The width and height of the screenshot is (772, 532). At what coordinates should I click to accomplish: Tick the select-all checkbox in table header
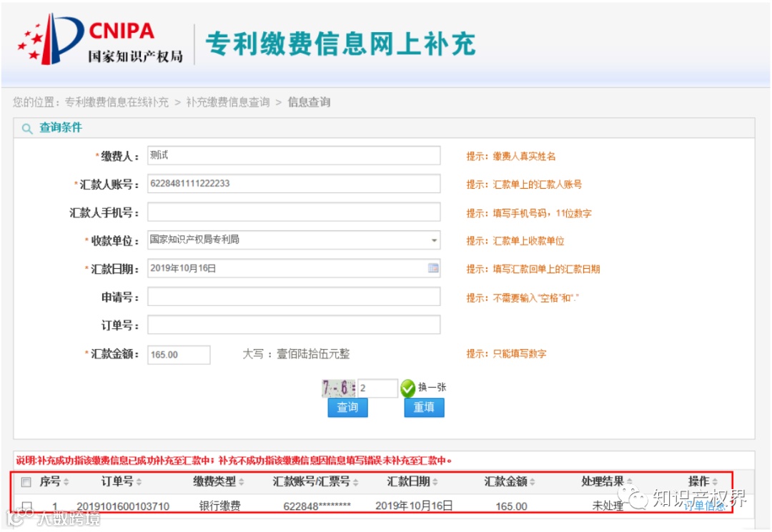tap(26, 482)
